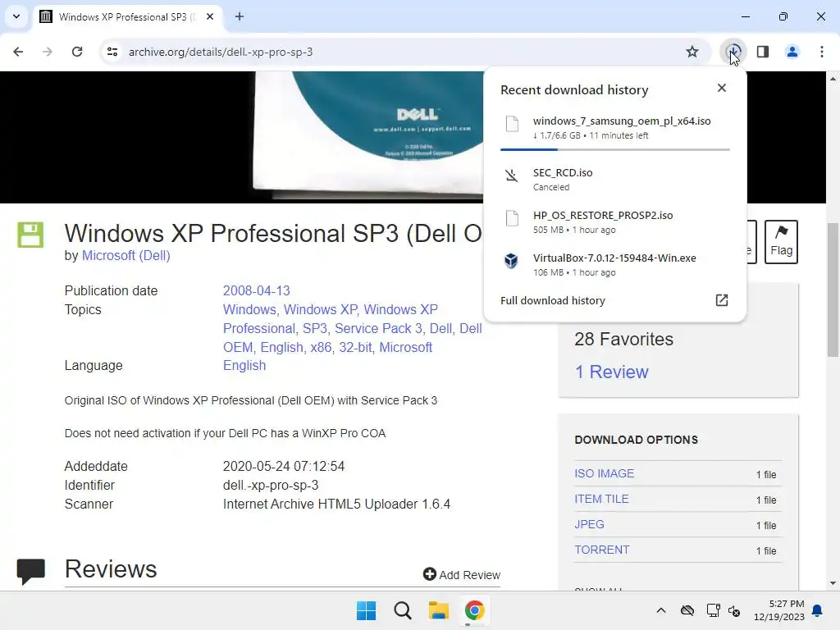Click the scrollbar down arrow
Screen dimensions: 840x630
[833, 583]
